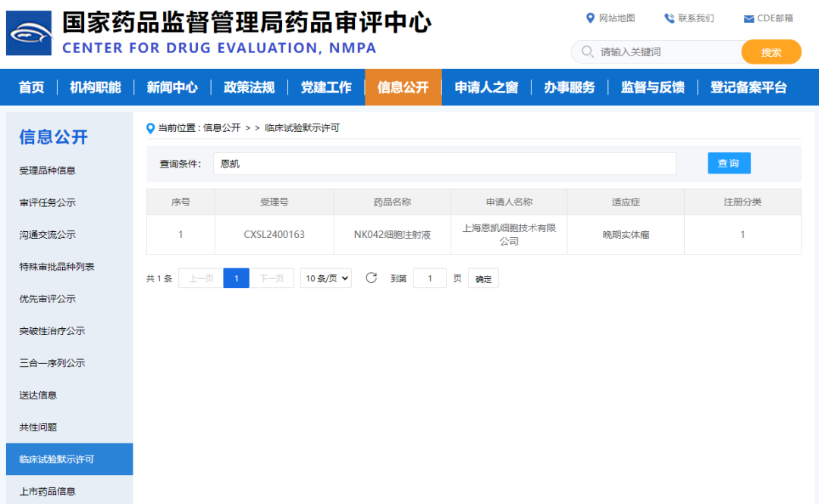Click the page number jump field

coord(430,278)
